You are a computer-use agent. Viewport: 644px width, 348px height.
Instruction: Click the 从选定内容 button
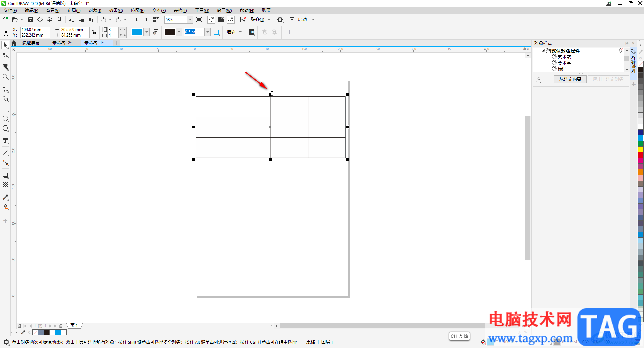coord(570,79)
